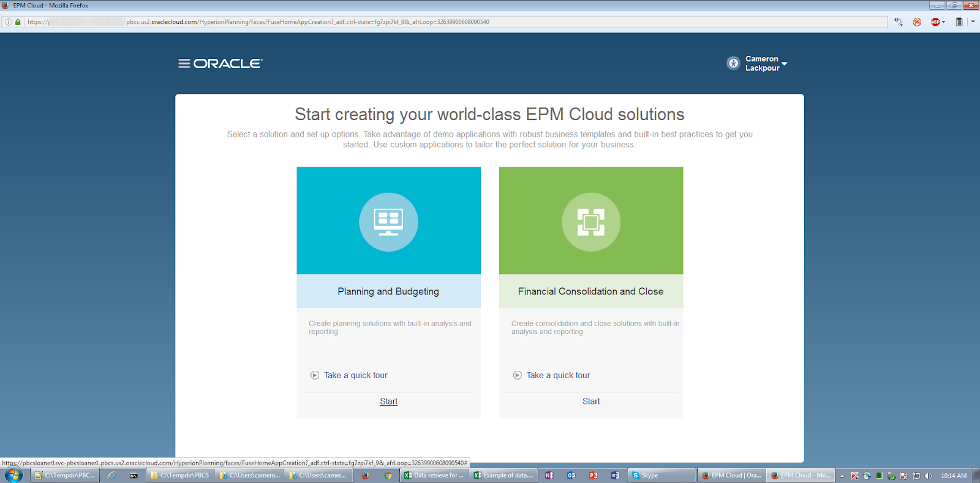Switch to C:\Users\camer... taskbar window
The height and width of the screenshot is (483, 980).
point(319,475)
